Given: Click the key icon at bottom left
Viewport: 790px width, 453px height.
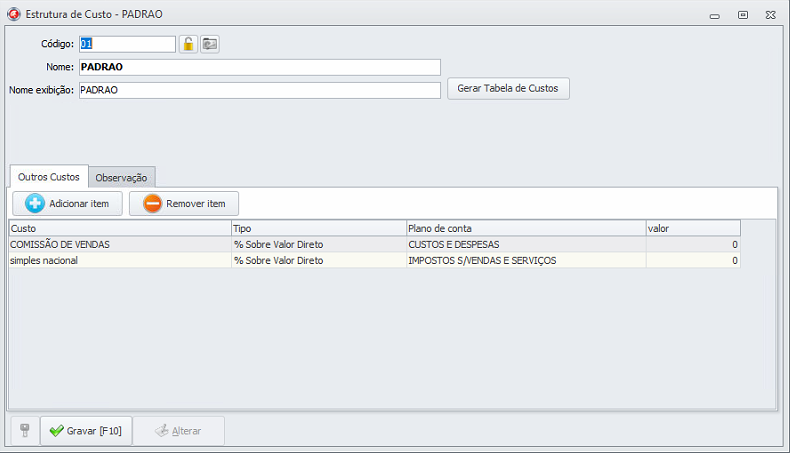Looking at the screenshot, I should [x=25, y=431].
